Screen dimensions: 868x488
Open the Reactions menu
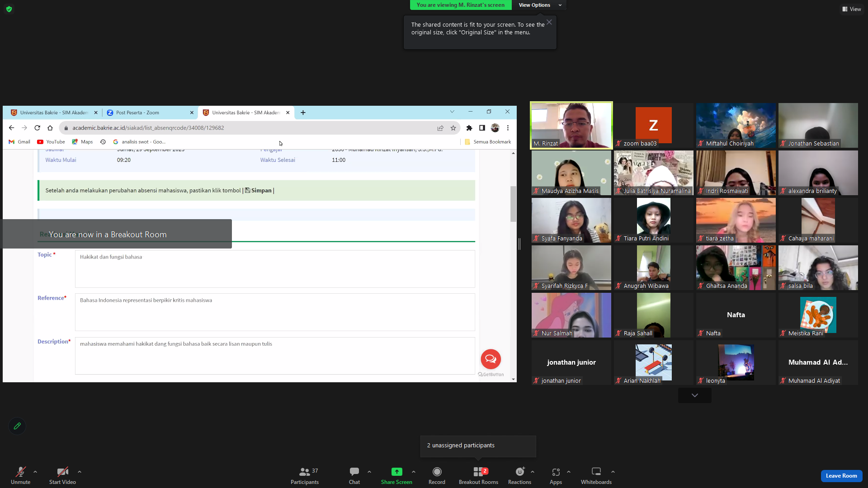click(x=519, y=475)
